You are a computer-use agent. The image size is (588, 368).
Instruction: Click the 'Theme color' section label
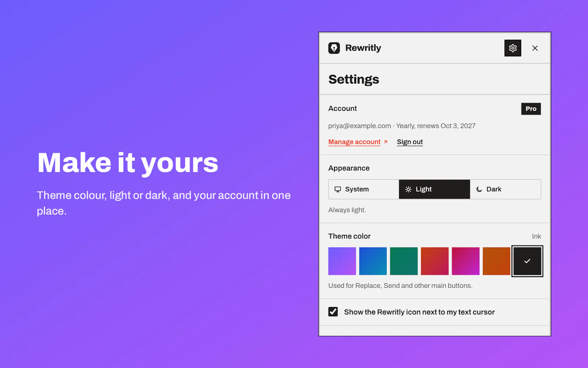349,236
